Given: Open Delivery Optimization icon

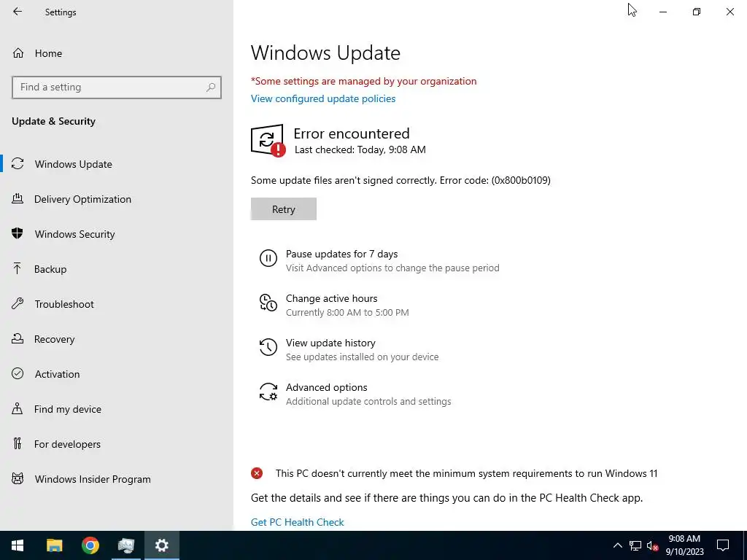Looking at the screenshot, I should point(18,198).
